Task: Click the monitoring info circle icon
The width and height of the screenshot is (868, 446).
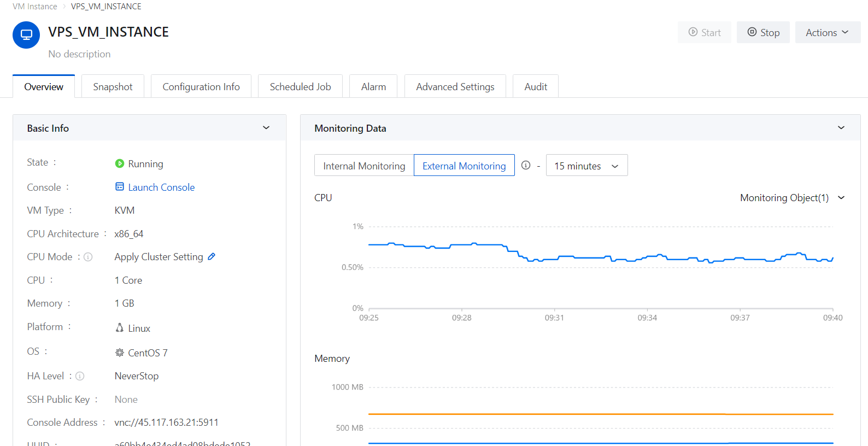Action: pyautogui.click(x=526, y=165)
